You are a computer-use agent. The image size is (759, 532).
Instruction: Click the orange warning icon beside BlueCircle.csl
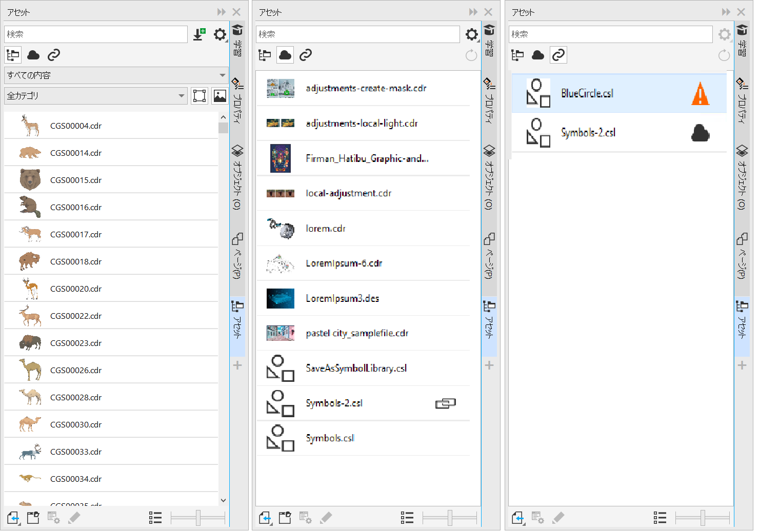tap(700, 94)
